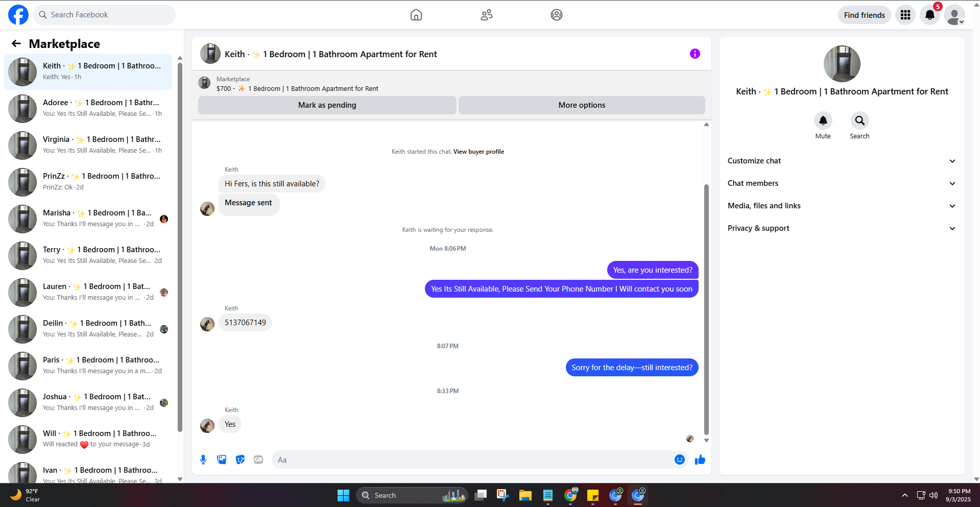Select the Joshua conversation
The image size is (980, 507).
(x=88, y=402)
